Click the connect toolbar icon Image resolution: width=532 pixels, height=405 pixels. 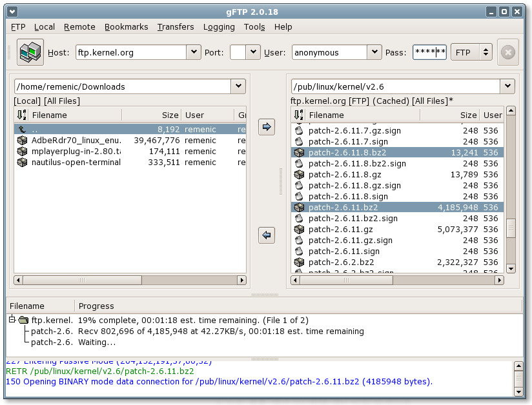click(31, 52)
